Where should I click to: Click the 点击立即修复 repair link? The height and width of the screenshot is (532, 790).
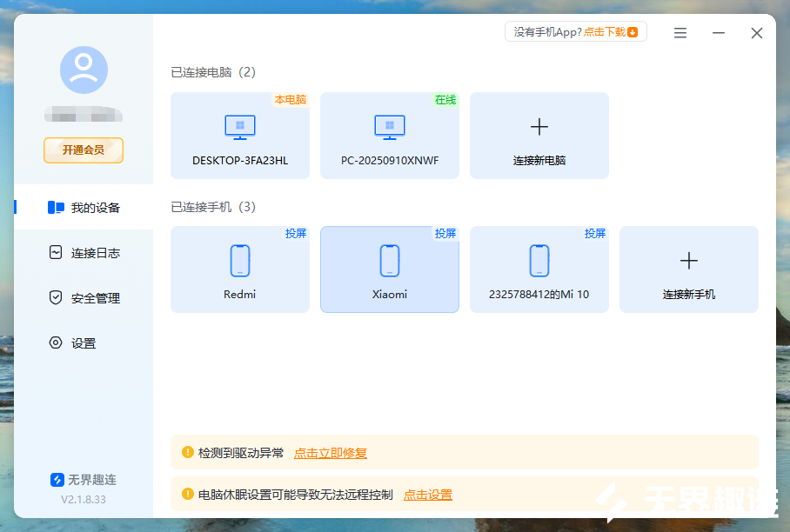coord(329,453)
